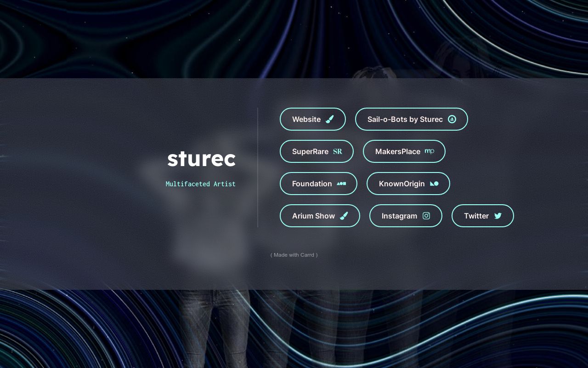Visit the Instagram profile
The width and height of the screenshot is (588, 368).
(x=406, y=216)
